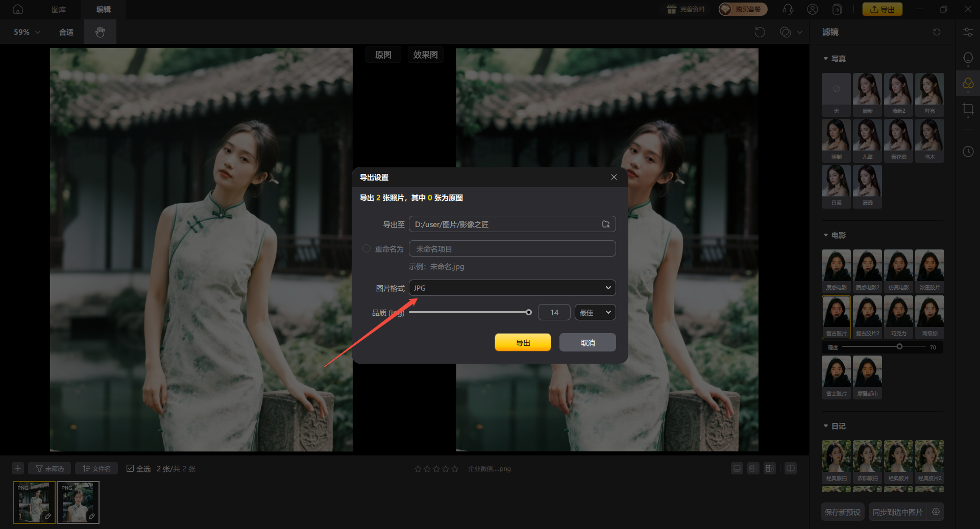
Task: Enable the 重命名为 radio option
Action: point(366,249)
